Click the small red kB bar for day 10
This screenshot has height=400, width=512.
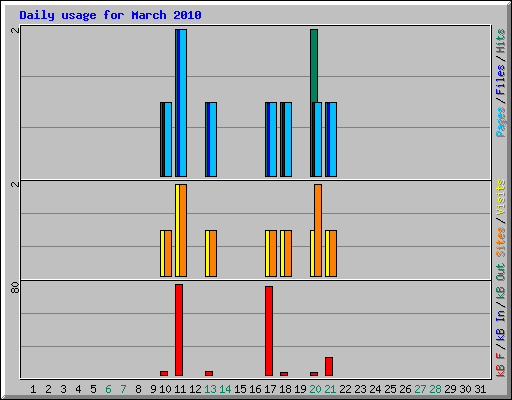164,373
